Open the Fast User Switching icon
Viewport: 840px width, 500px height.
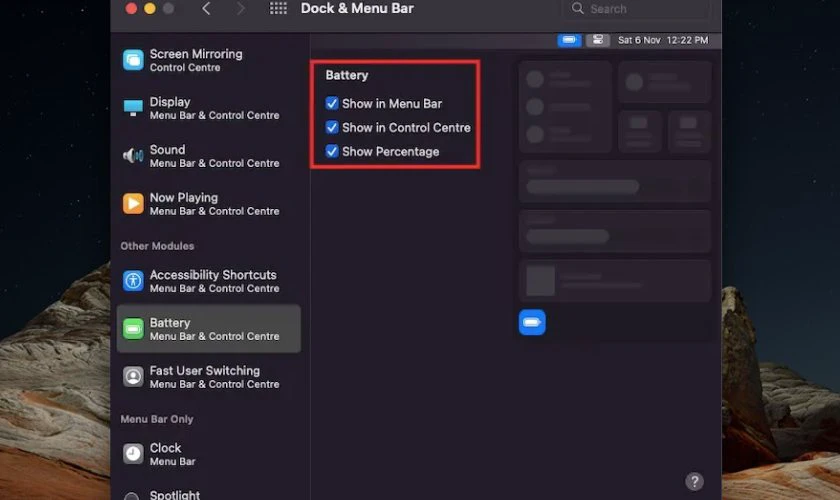[x=133, y=377]
